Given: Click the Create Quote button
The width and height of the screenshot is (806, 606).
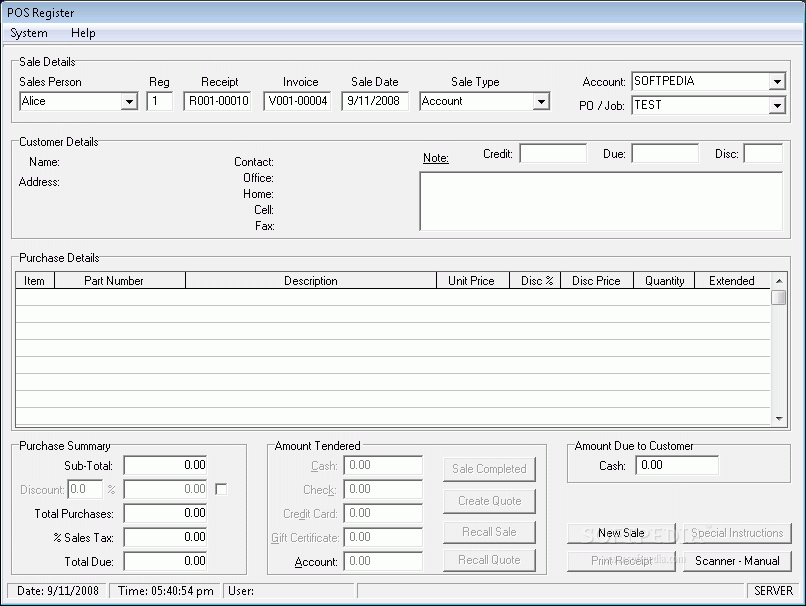Looking at the screenshot, I should [489, 501].
